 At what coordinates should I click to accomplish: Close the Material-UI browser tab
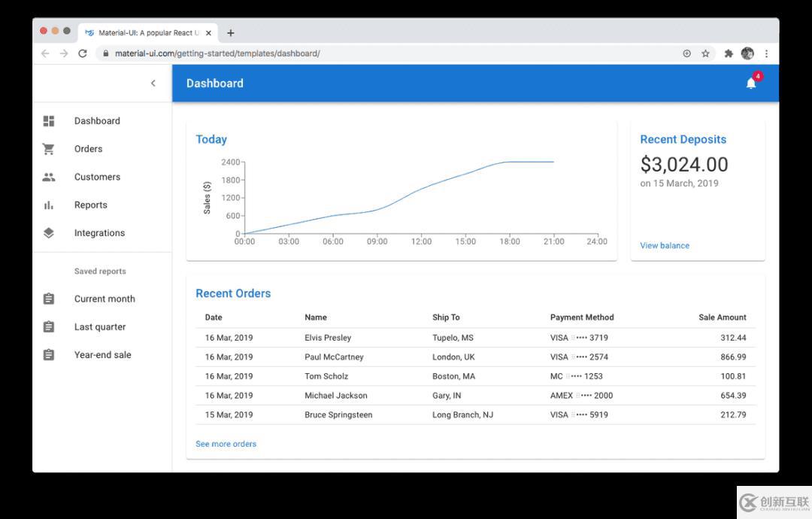[x=208, y=33]
